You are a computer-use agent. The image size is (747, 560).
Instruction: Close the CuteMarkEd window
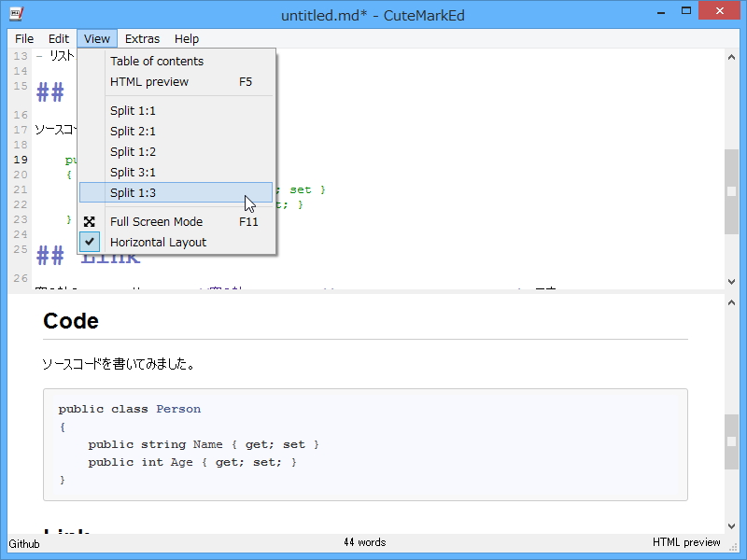tap(719, 11)
